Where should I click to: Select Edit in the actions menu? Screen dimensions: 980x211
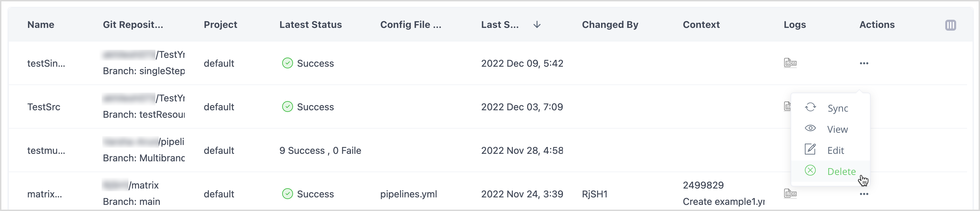coord(835,150)
